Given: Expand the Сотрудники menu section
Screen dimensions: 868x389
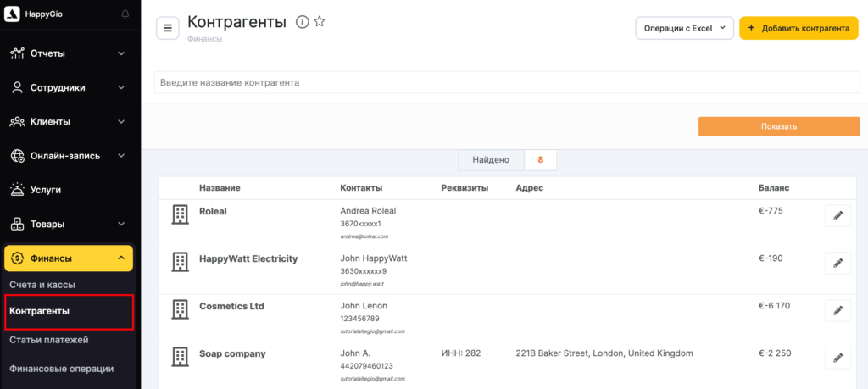Looking at the screenshot, I should pos(68,87).
